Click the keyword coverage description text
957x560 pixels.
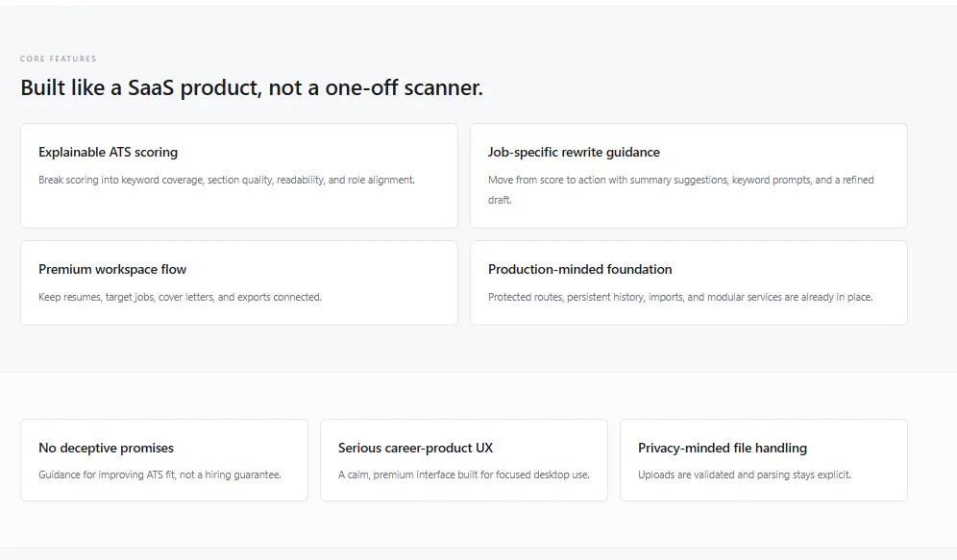tap(227, 180)
